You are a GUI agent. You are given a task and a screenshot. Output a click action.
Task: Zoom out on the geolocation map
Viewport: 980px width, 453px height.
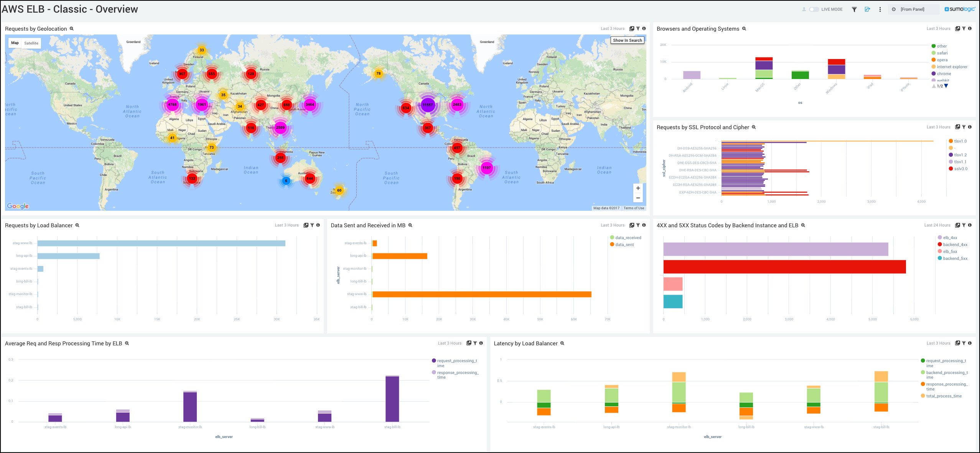point(638,198)
